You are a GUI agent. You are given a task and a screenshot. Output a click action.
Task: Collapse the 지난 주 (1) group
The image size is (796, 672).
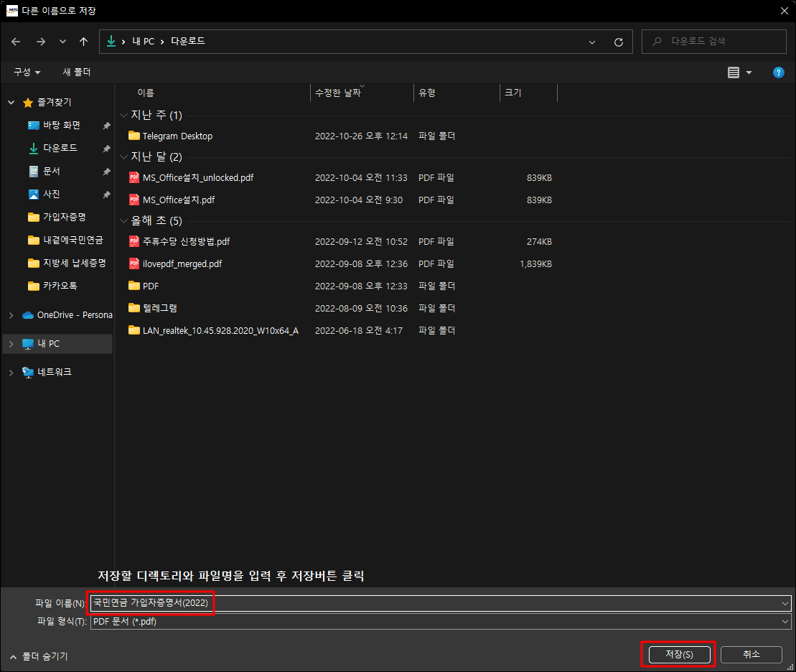(x=123, y=116)
